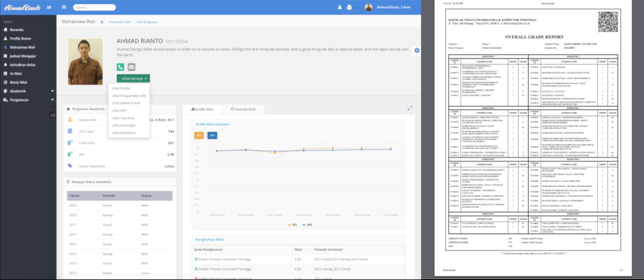644x280 pixels.
Task: Toggle the orange IPS series button
Action: [x=199, y=135]
